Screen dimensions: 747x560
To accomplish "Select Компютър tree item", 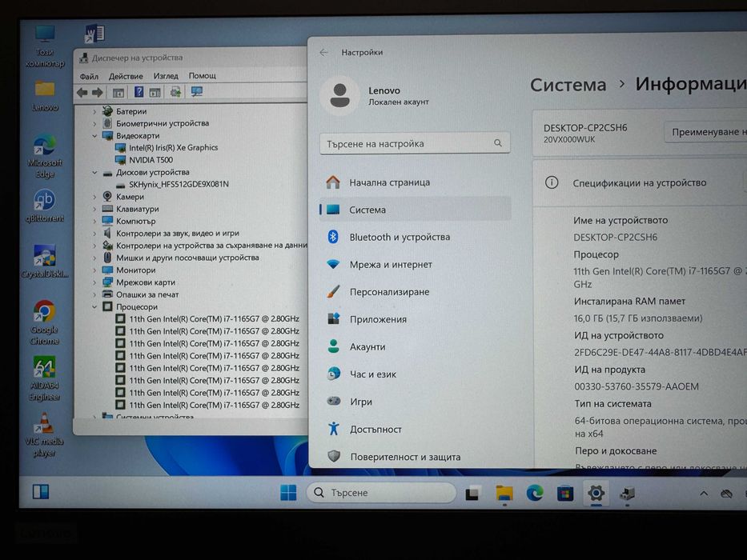I will point(136,222).
